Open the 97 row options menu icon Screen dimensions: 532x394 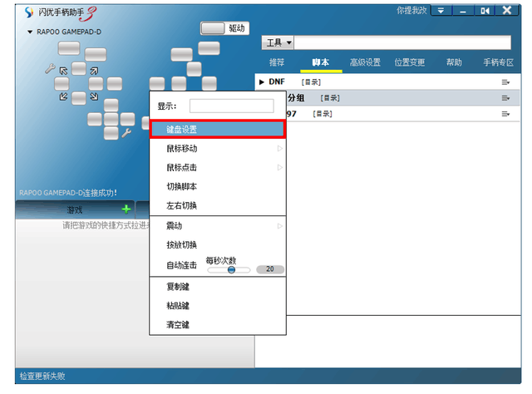[505, 114]
